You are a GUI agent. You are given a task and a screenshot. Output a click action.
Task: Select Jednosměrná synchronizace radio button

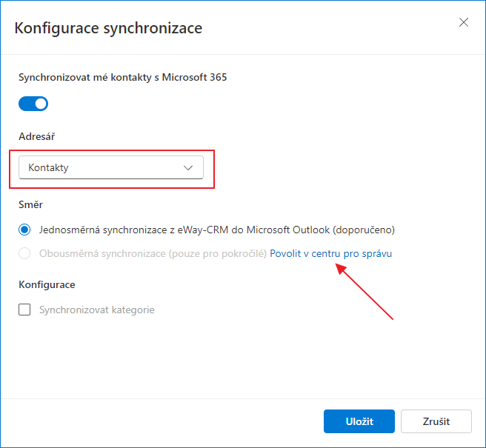(x=24, y=230)
